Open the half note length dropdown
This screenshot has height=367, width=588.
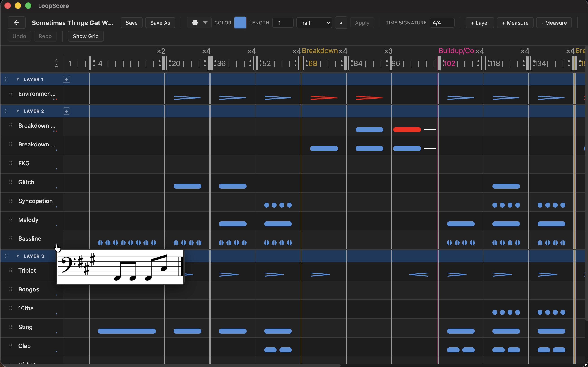tap(314, 23)
